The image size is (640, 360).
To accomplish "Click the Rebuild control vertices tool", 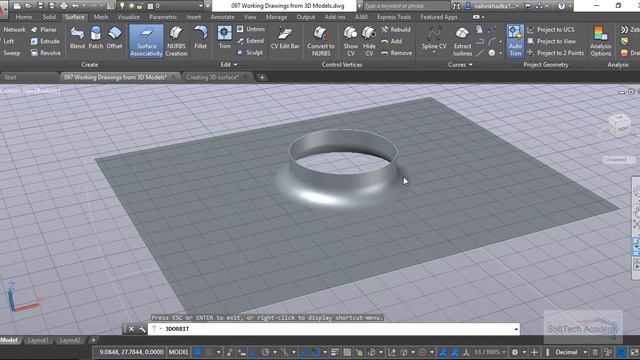I will (396, 30).
